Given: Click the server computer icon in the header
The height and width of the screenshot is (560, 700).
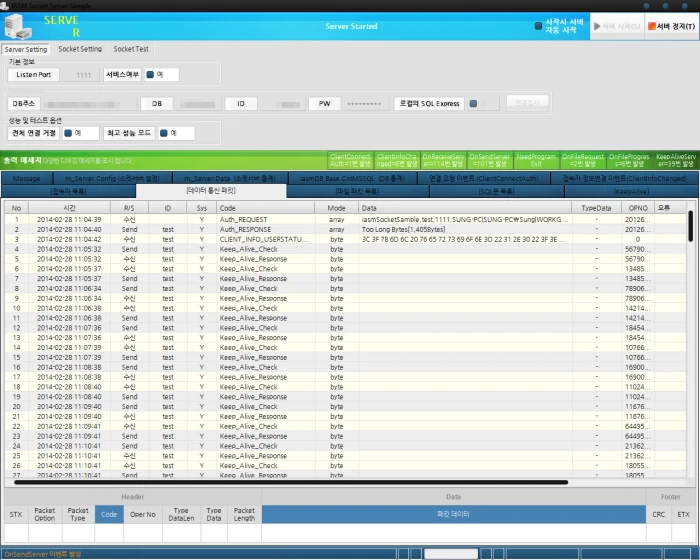Looking at the screenshot, I should [x=18, y=26].
